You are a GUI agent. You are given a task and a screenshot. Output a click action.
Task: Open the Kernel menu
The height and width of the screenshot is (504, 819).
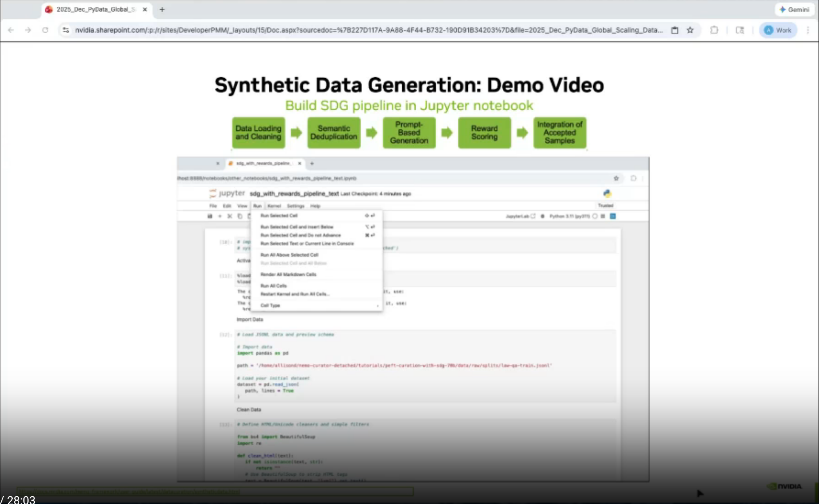[274, 206]
